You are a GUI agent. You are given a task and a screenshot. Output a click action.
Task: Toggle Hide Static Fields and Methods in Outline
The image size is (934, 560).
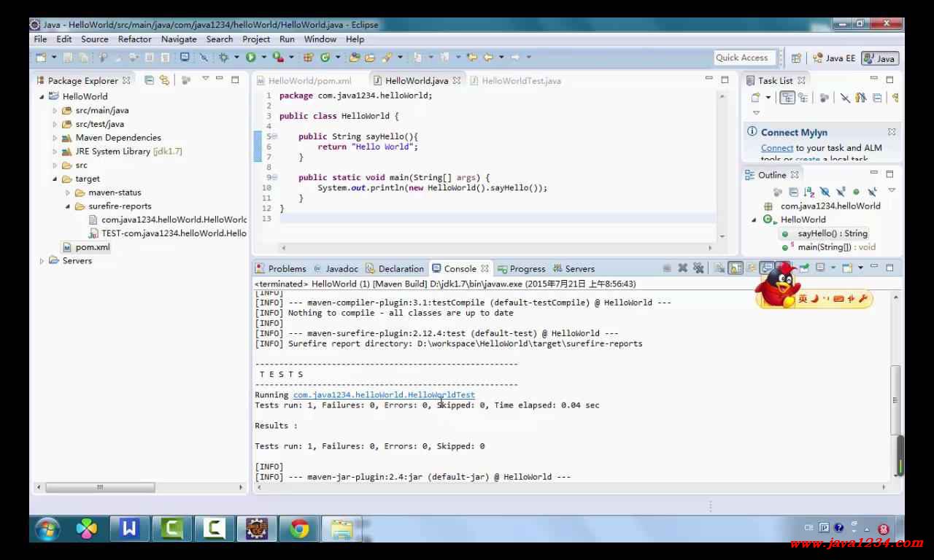[x=841, y=192]
